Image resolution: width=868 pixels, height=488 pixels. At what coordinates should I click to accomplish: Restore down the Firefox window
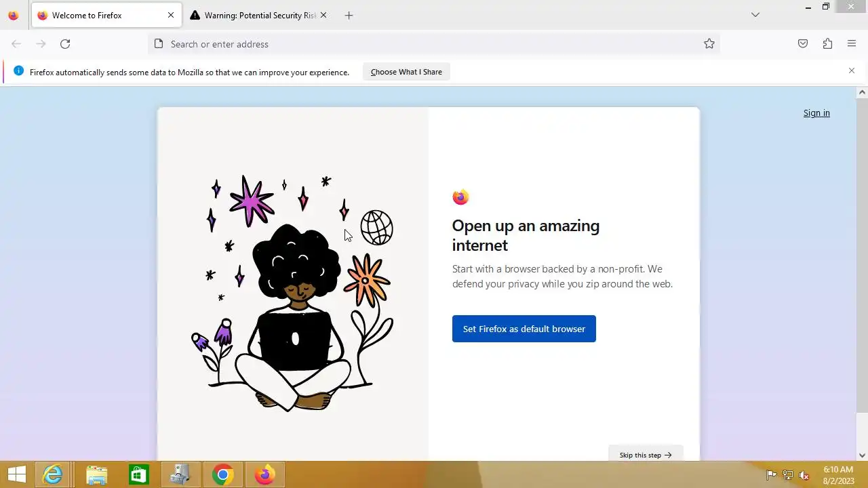click(826, 7)
